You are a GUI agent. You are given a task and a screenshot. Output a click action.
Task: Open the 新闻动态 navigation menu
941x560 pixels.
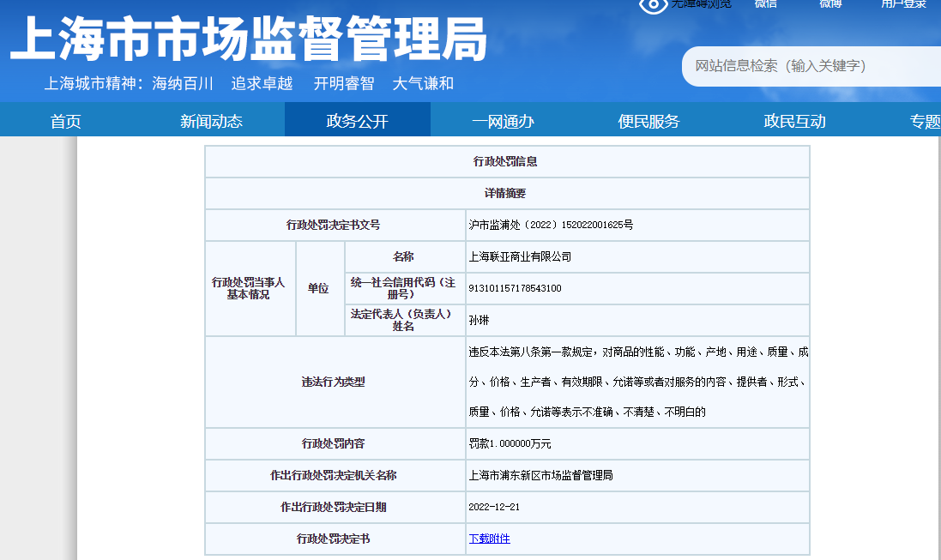(x=211, y=121)
